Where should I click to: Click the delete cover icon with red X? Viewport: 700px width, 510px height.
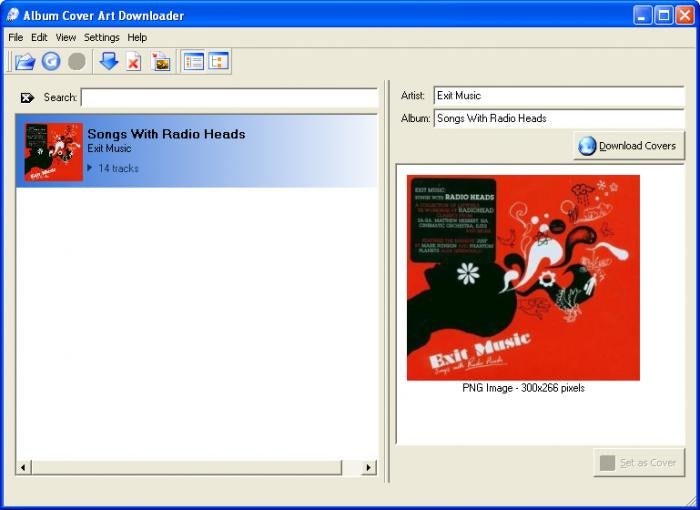(x=133, y=62)
